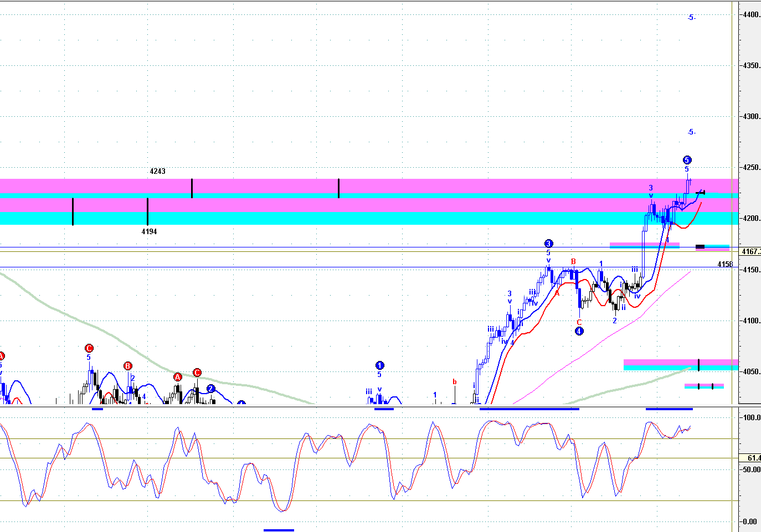Click the circled blue wave 2 marker
Image resolution: width=761 pixels, height=532 pixels.
click(x=210, y=389)
